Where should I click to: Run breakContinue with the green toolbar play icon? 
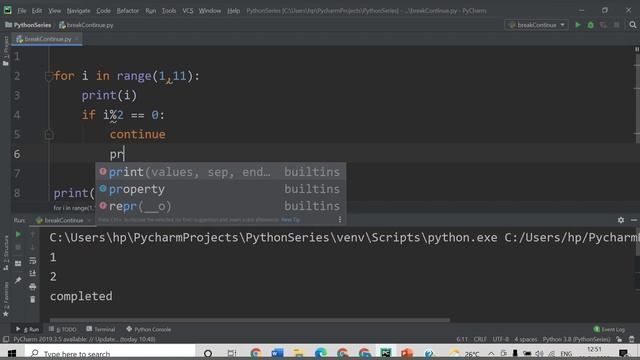(578, 25)
